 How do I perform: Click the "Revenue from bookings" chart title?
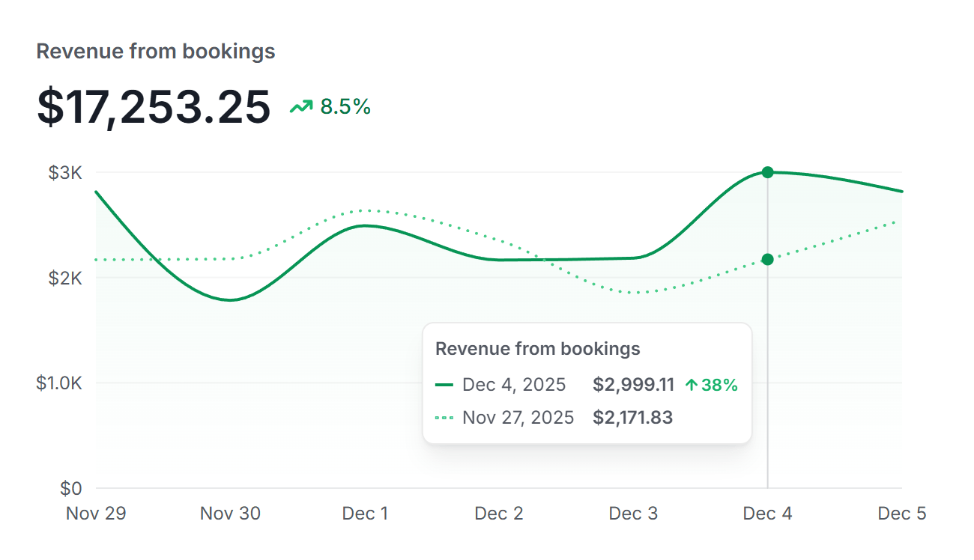[x=156, y=52]
